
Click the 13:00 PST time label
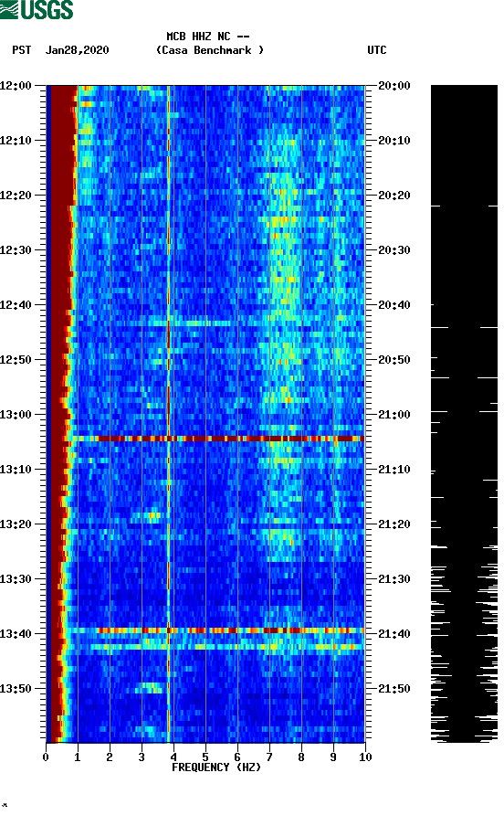click(x=16, y=415)
